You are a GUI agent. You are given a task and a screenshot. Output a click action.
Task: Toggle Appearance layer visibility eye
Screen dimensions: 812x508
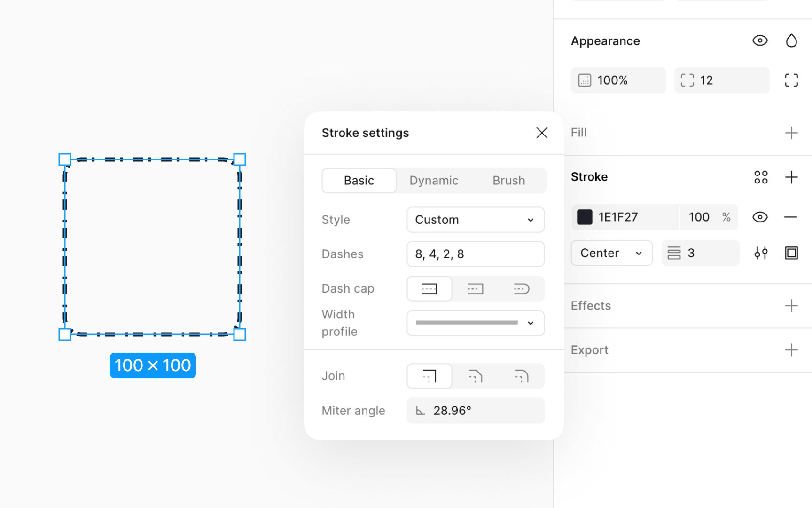tap(760, 41)
